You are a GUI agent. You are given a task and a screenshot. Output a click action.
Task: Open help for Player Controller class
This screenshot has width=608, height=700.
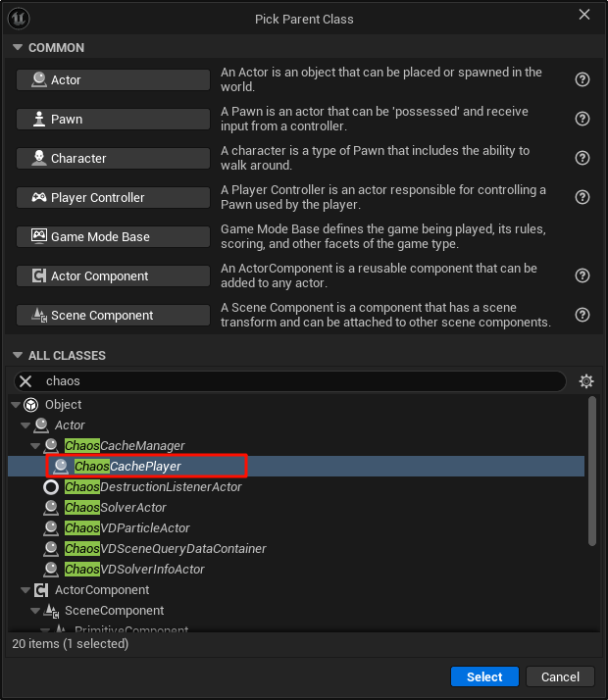583,197
